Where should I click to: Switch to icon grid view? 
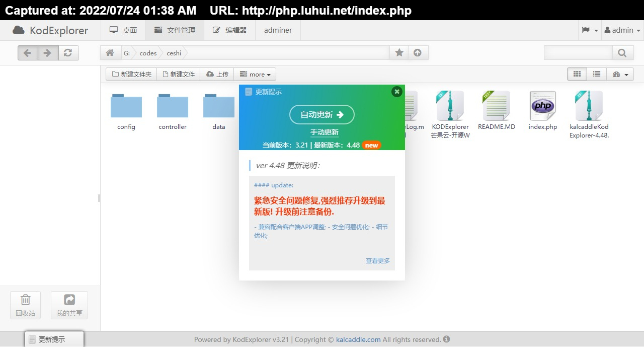click(577, 74)
